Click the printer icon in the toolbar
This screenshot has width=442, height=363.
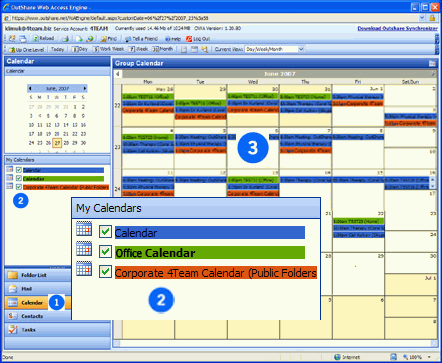point(65,39)
